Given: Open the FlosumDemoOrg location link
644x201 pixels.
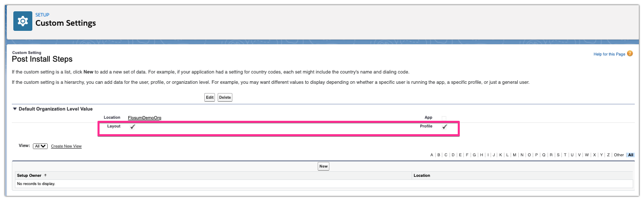Looking at the screenshot, I should click(x=145, y=118).
